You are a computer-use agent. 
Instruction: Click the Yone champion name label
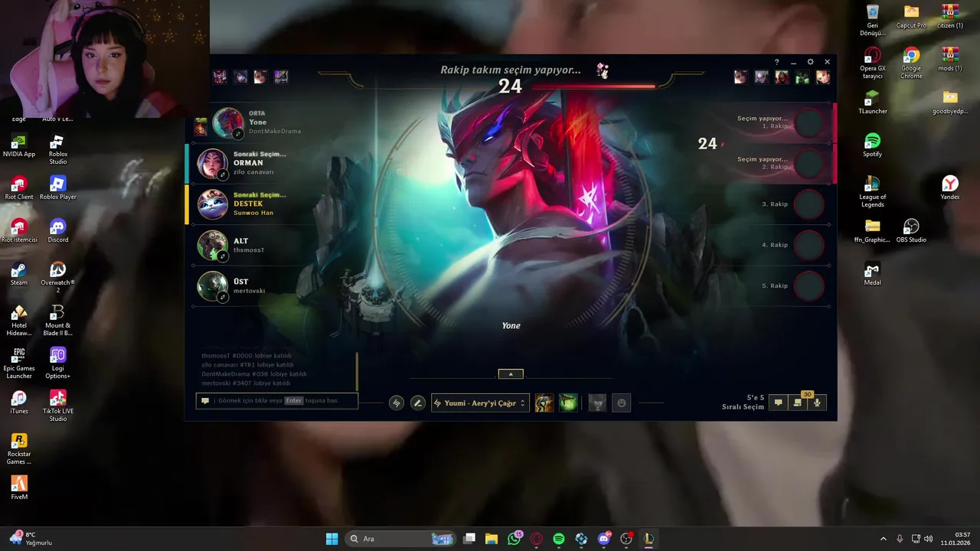[511, 326]
